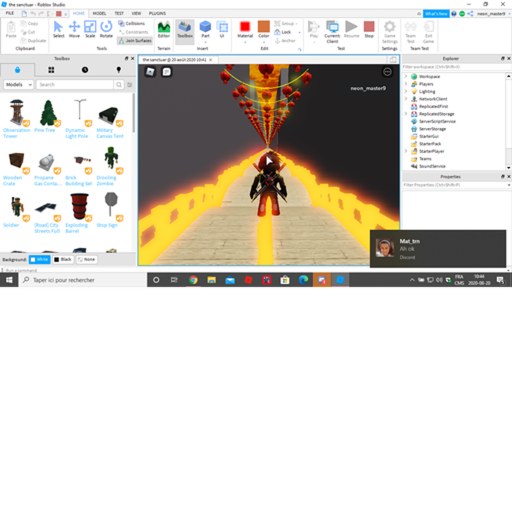Click the toolbox Search field

(x=75, y=85)
